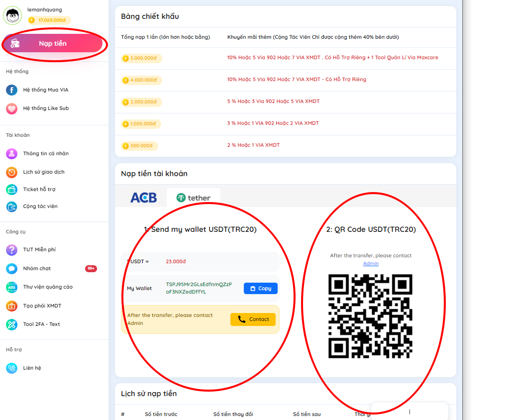Click the Nạp tiền deposit button
Screen dimensions: 513x420
(54, 43)
